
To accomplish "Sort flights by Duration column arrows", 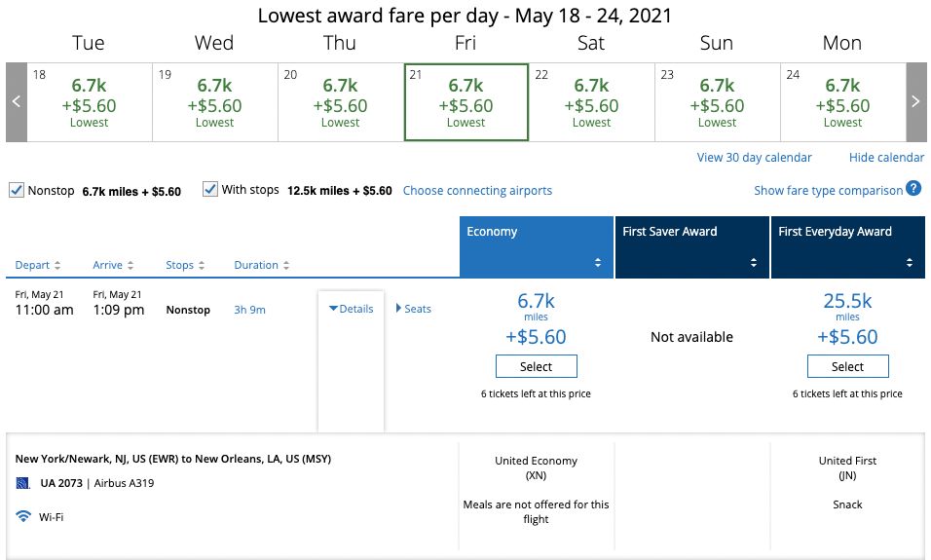I will pyautogui.click(x=286, y=266).
